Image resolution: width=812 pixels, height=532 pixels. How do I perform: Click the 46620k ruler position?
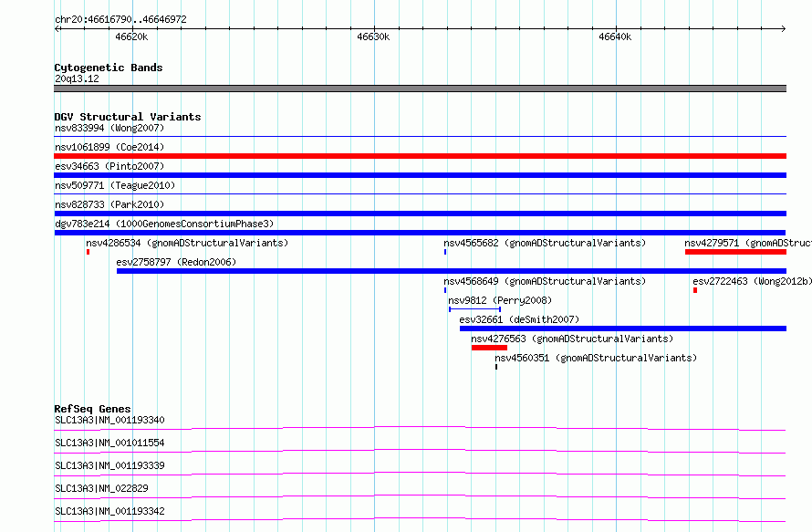pos(131,37)
